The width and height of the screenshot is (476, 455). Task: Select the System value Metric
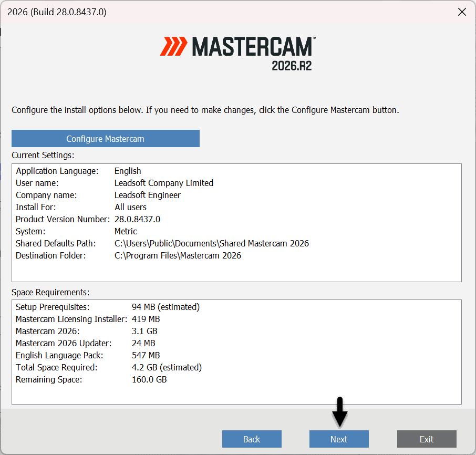pyautogui.click(x=126, y=231)
